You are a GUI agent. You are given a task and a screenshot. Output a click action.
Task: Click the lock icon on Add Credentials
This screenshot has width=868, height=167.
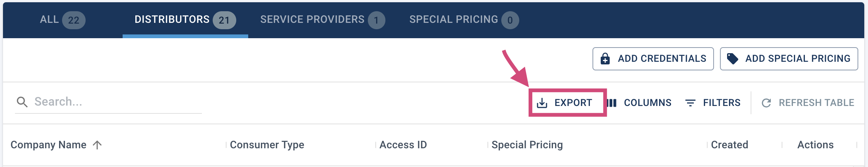coord(605,59)
